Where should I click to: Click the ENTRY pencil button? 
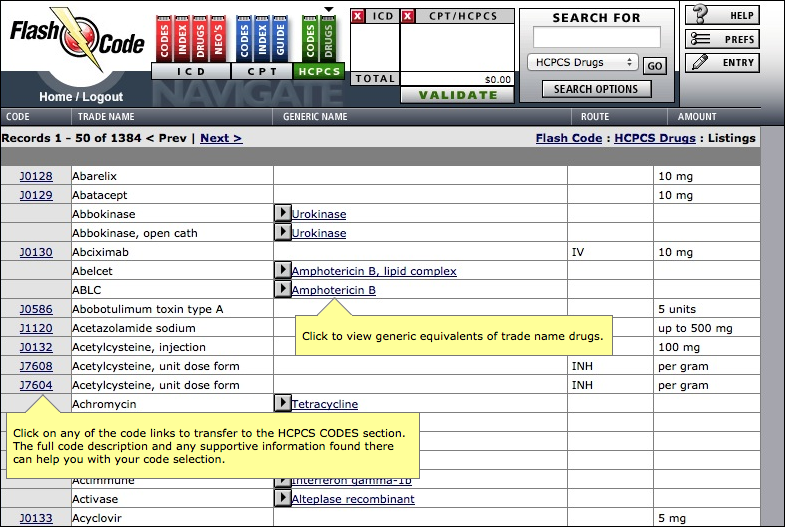(722, 63)
